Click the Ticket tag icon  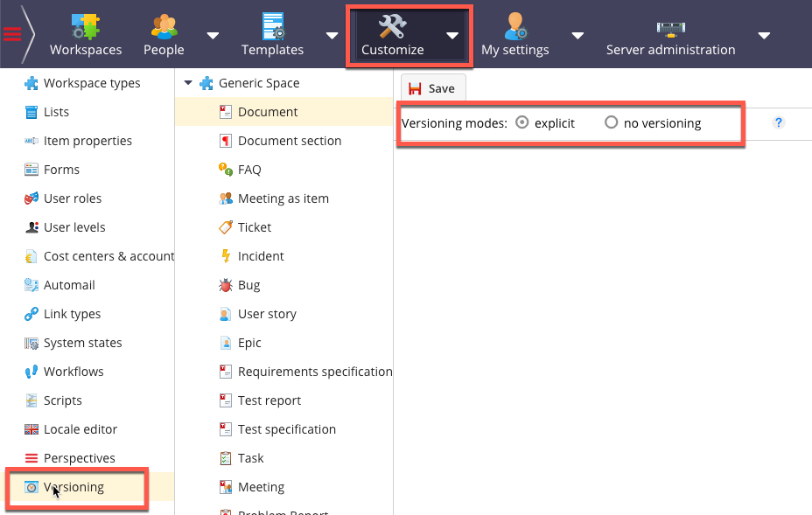point(226,227)
